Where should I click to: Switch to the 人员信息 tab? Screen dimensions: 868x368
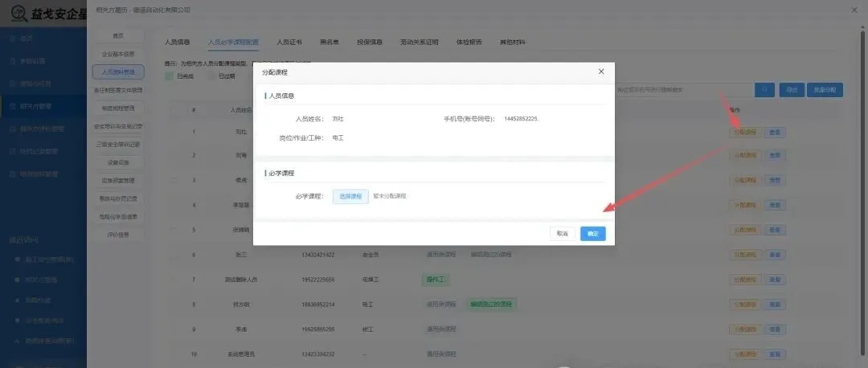point(177,42)
